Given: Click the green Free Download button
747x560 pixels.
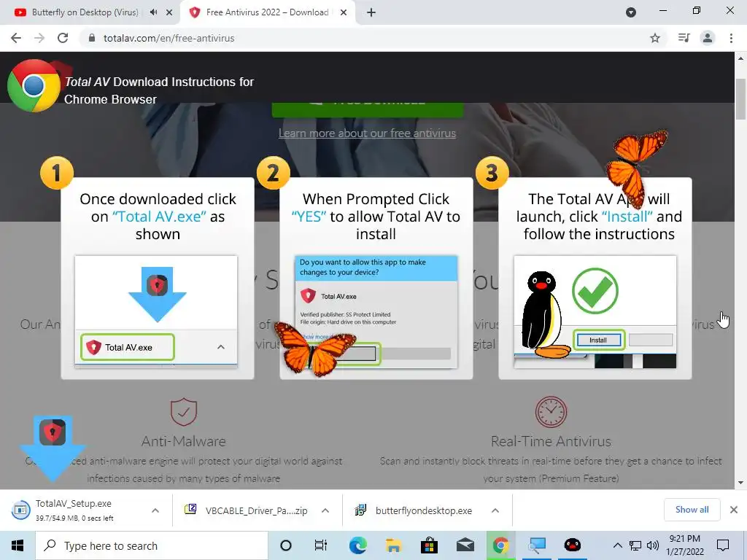Looking at the screenshot, I should pyautogui.click(x=368, y=109).
